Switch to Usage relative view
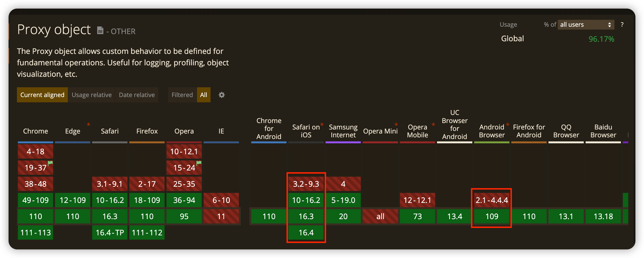 click(x=91, y=95)
